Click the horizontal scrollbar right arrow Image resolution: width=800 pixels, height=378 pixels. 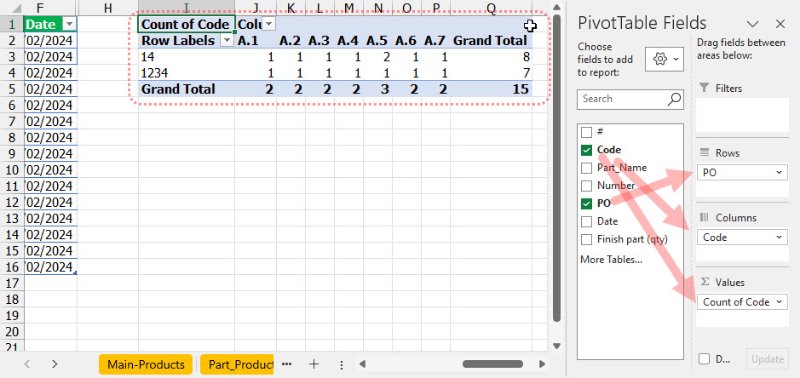(x=542, y=364)
